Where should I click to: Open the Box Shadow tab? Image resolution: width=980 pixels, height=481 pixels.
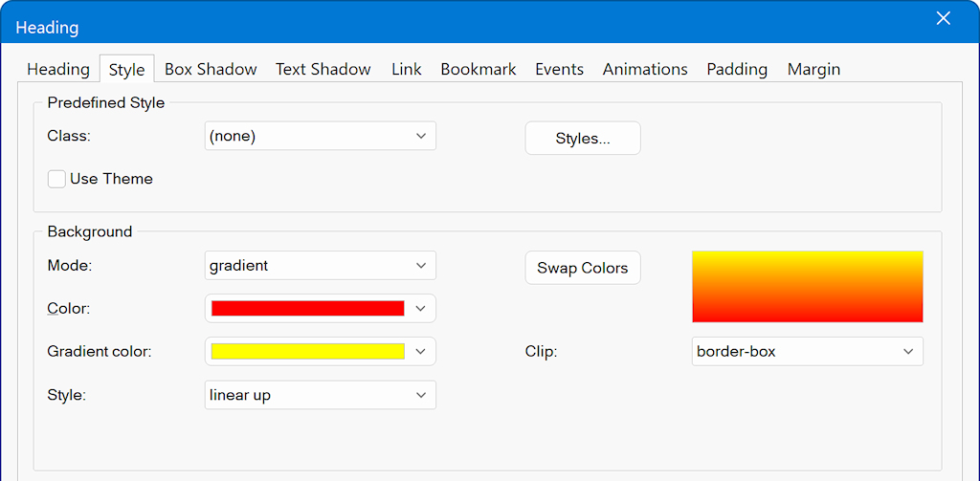[211, 70]
